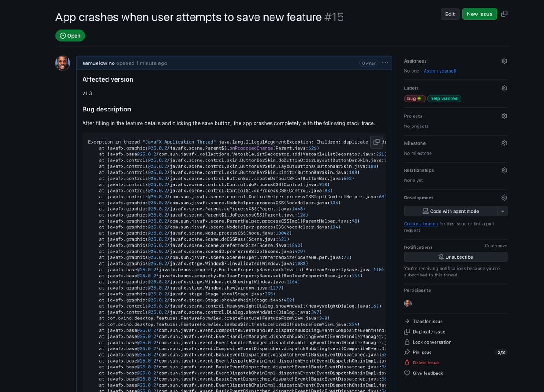
Task: Start Code with agent mode
Action: (451, 211)
